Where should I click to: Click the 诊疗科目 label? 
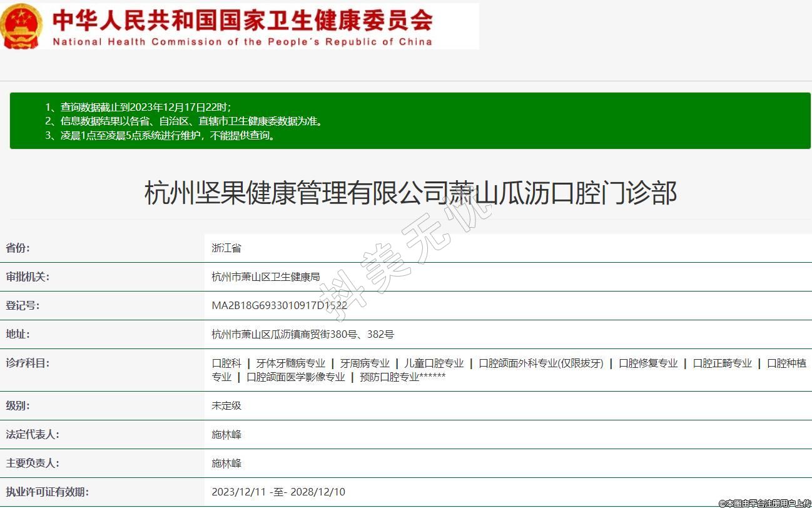click(x=27, y=363)
